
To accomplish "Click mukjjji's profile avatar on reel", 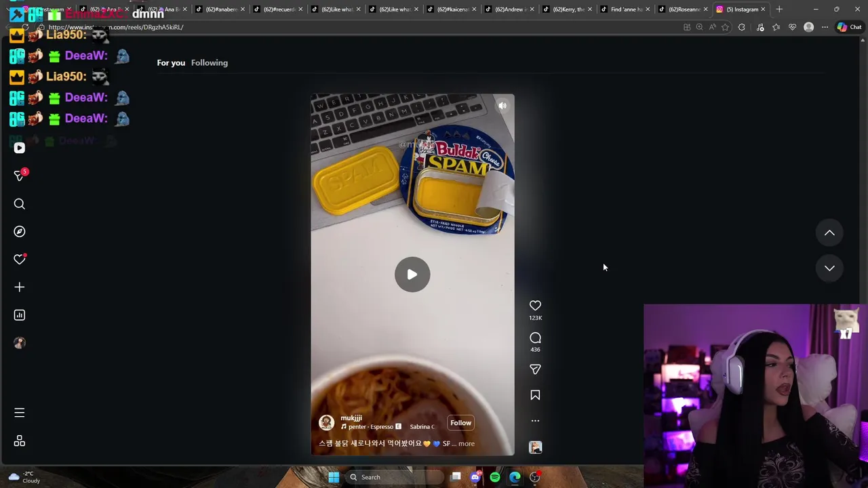I will coord(326,423).
